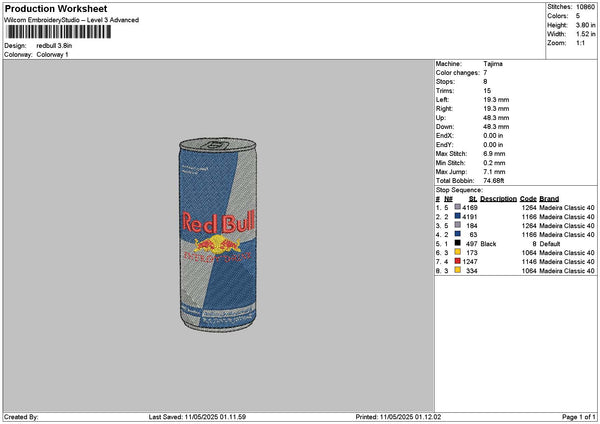The image size is (600, 424).
Task: Click the stitch count 1247 in stop row 7
Action: point(470,262)
